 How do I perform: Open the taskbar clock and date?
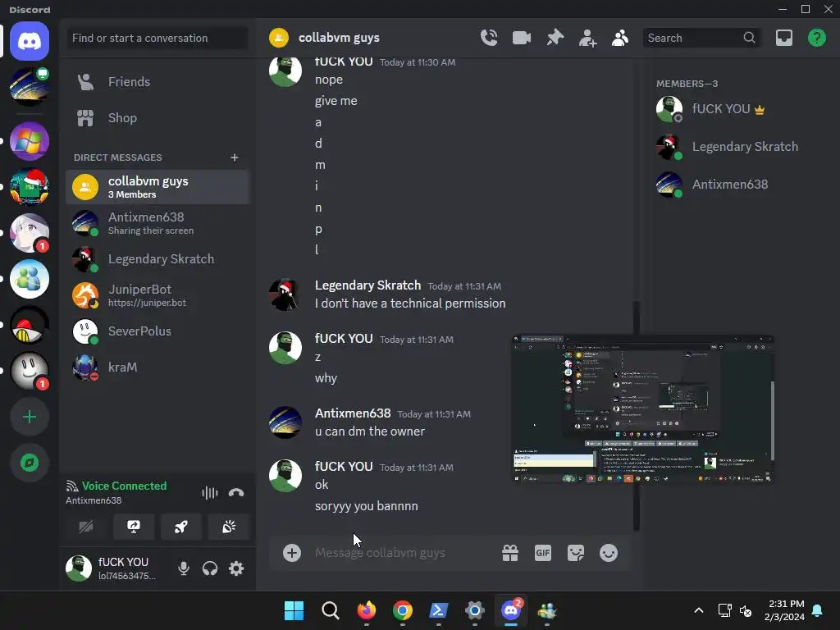pos(784,610)
